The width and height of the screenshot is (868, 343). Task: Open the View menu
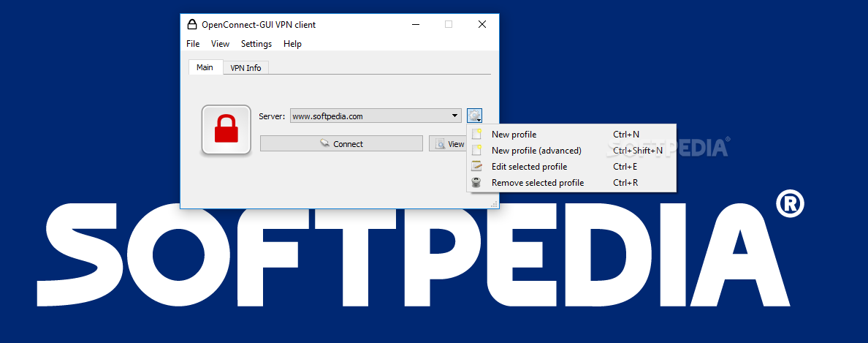click(x=221, y=44)
